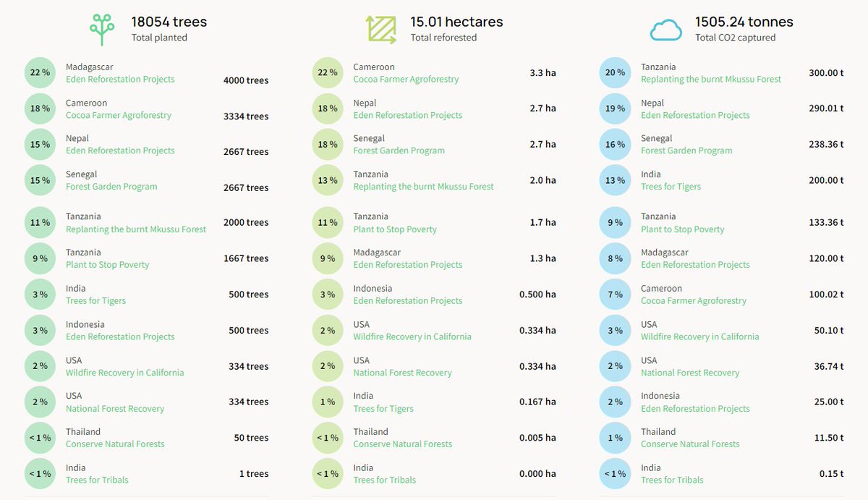Image resolution: width=868 pixels, height=500 pixels.
Task: Open Conserve Natural Forests link under Thailand
Action: [114, 444]
